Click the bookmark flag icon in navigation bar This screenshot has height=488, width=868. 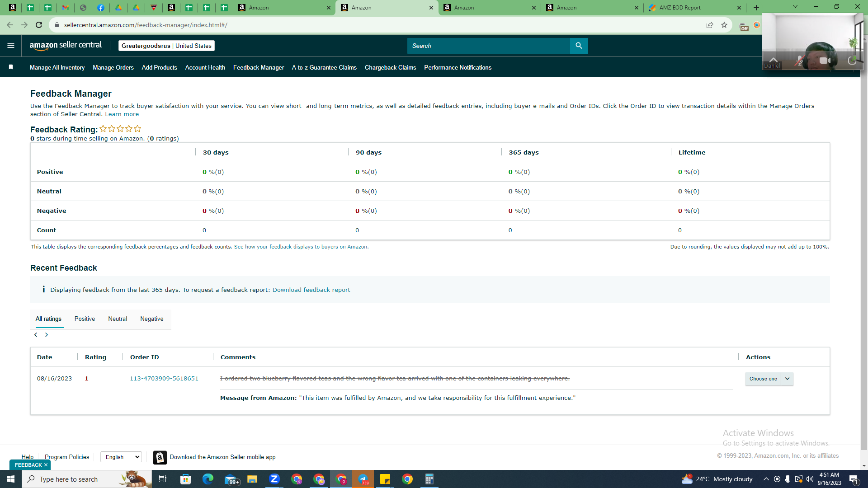tap(11, 67)
